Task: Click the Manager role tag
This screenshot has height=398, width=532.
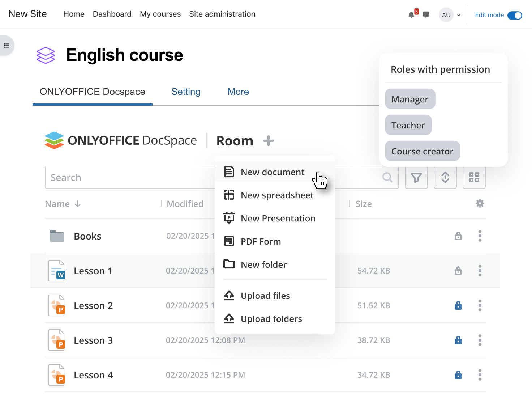Action: [x=410, y=99]
